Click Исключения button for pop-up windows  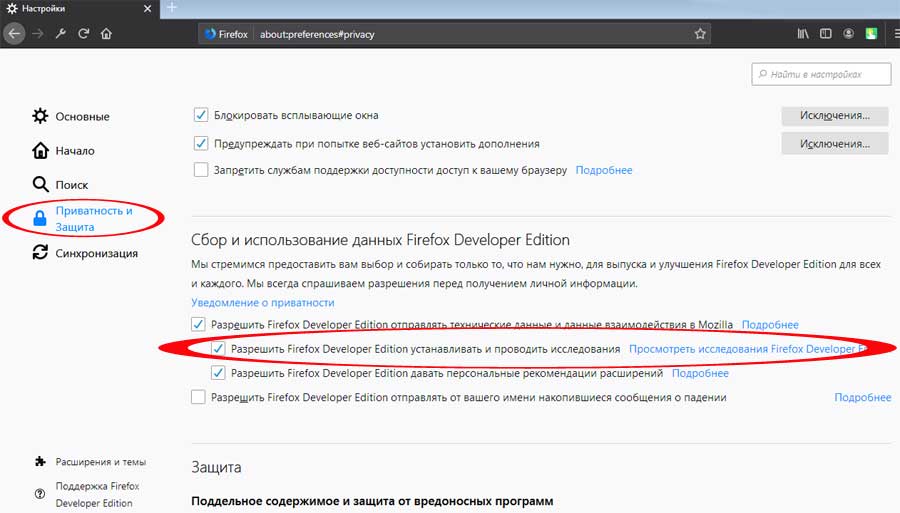pyautogui.click(x=835, y=115)
